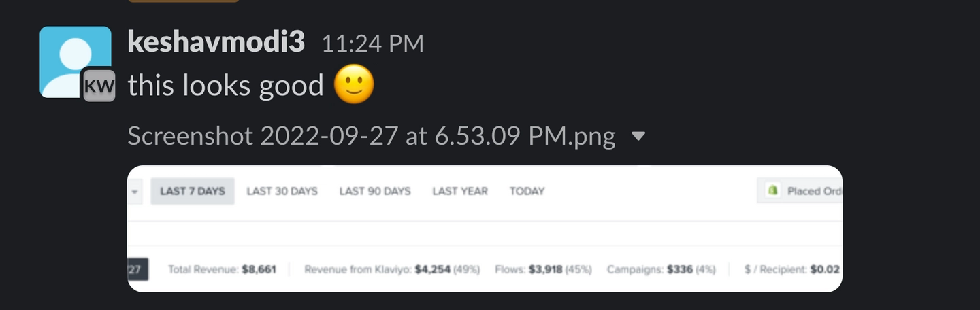
Task: Select the LAST 7 DAYS range tab
Action: click(193, 191)
